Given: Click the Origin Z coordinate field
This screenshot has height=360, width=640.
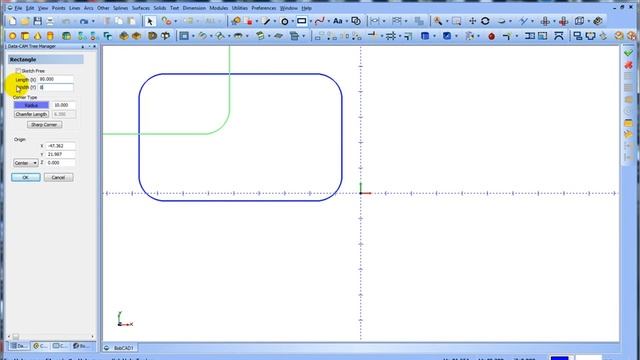Looking at the screenshot, I should tap(60, 162).
